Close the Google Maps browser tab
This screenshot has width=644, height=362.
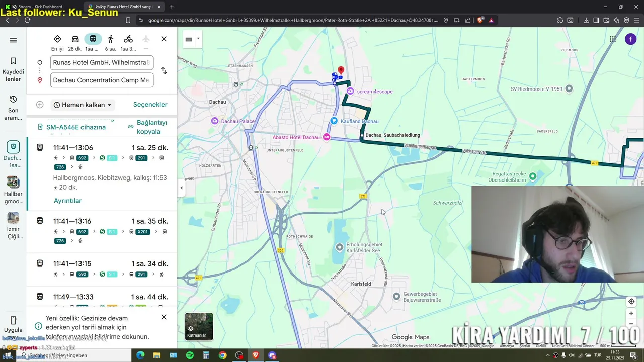point(159,7)
